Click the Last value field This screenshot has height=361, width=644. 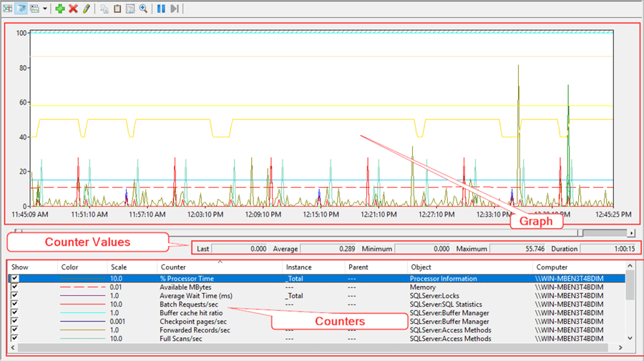pos(240,249)
